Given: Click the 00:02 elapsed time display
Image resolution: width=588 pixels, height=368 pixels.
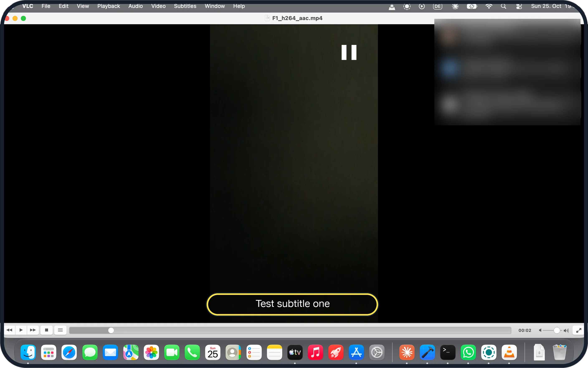Looking at the screenshot, I should click(525, 330).
